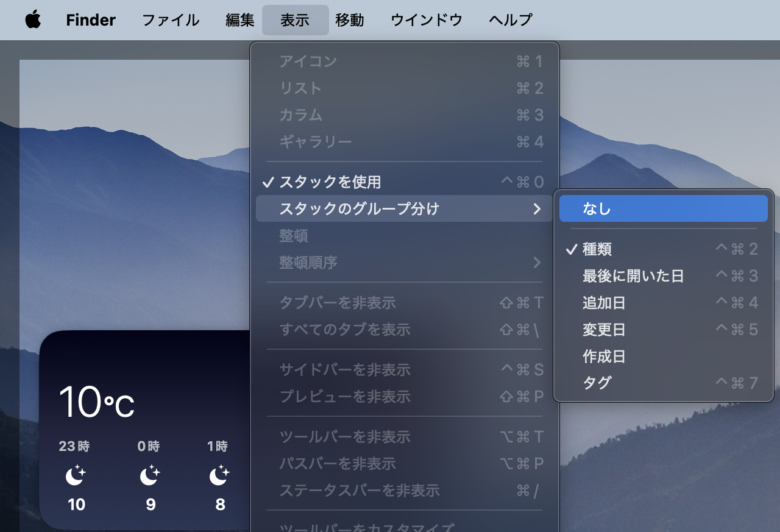Open the 表示 menu in menu bar
The width and height of the screenshot is (780, 532).
click(295, 20)
